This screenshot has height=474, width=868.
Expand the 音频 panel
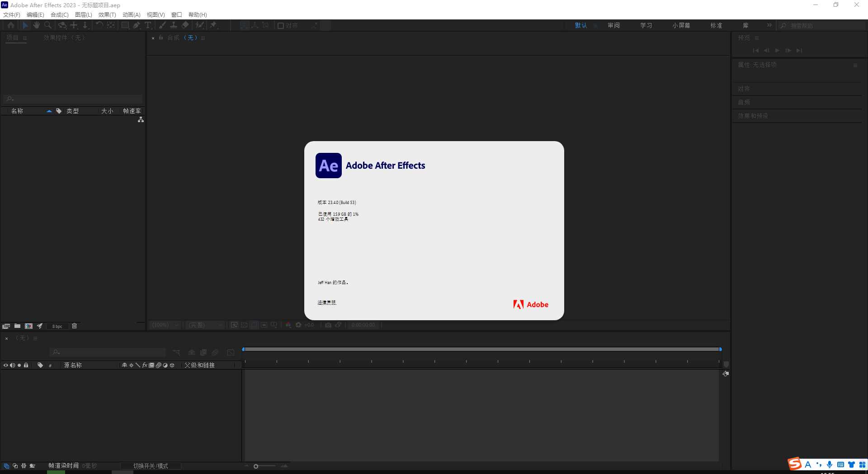click(x=744, y=102)
